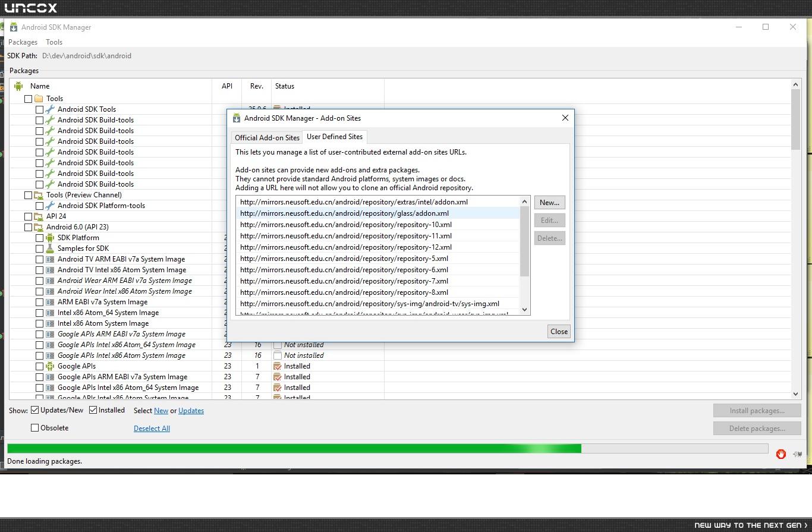Check the Tools folder checkbox

[28, 99]
